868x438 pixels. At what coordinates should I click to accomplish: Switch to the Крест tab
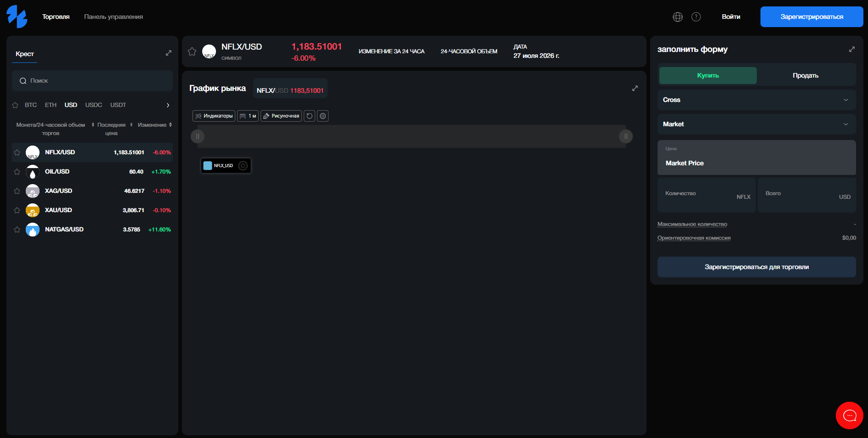tap(25, 54)
